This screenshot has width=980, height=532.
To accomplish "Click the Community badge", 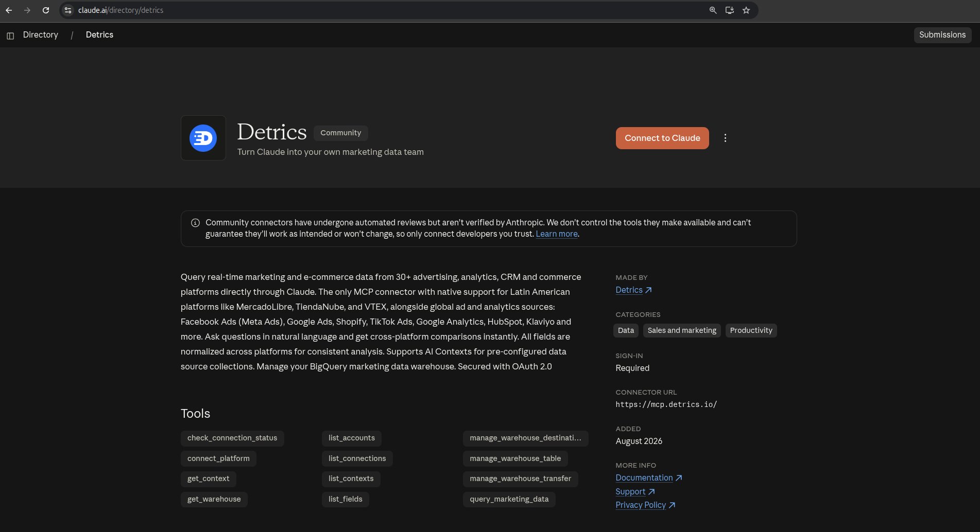I will click(x=341, y=133).
